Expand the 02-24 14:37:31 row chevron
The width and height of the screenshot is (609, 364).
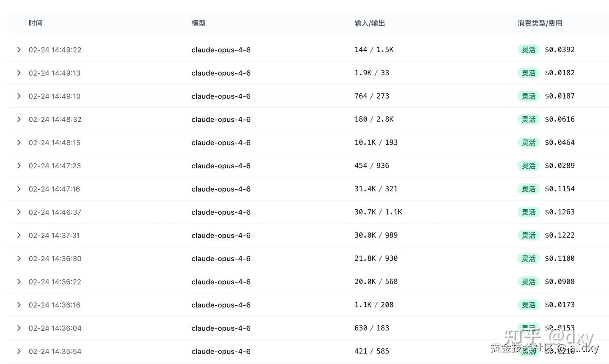[x=19, y=235]
